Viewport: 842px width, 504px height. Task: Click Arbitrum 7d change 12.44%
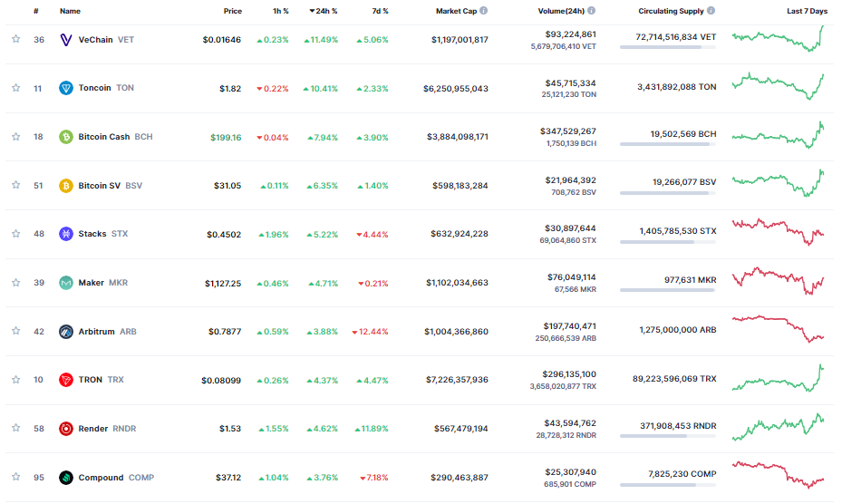click(370, 332)
